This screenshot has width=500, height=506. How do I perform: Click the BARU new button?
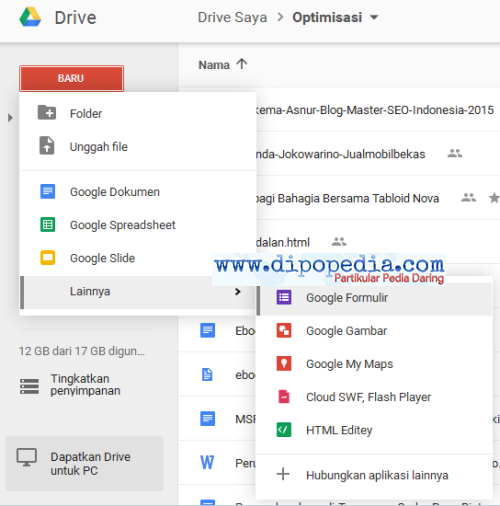tap(71, 78)
